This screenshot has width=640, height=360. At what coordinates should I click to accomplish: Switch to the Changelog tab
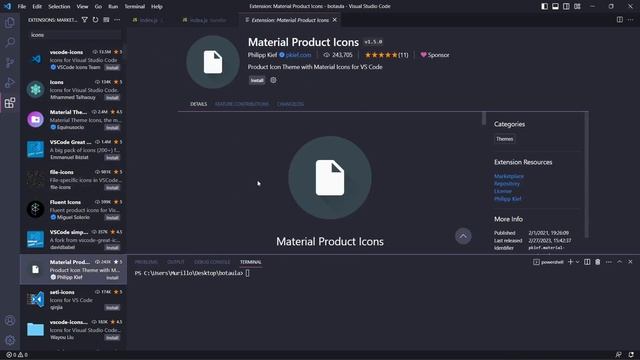tap(290, 104)
